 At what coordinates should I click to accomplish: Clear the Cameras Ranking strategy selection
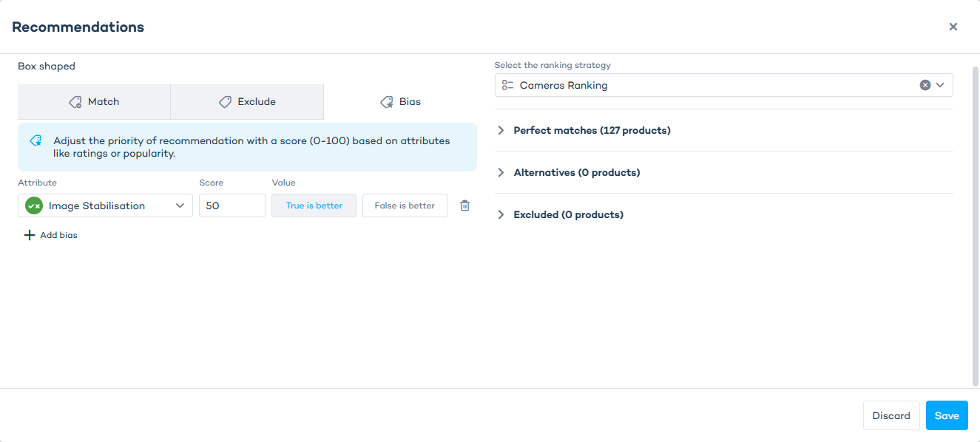point(925,85)
